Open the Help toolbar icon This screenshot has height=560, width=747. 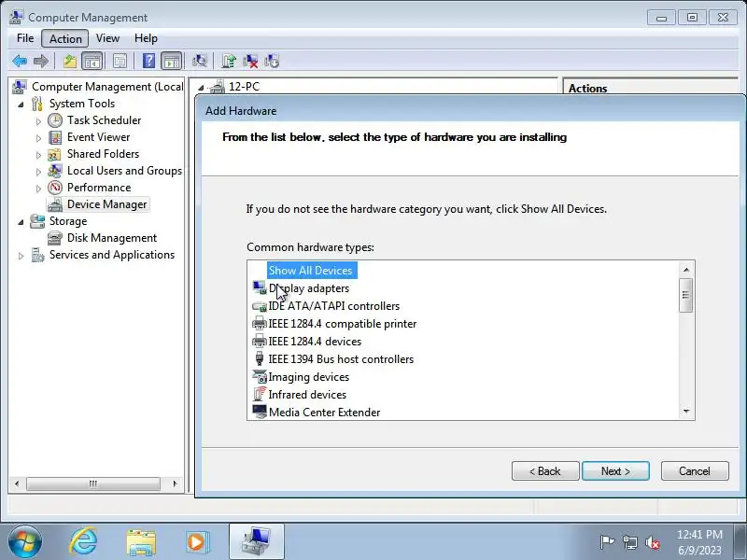(148, 61)
